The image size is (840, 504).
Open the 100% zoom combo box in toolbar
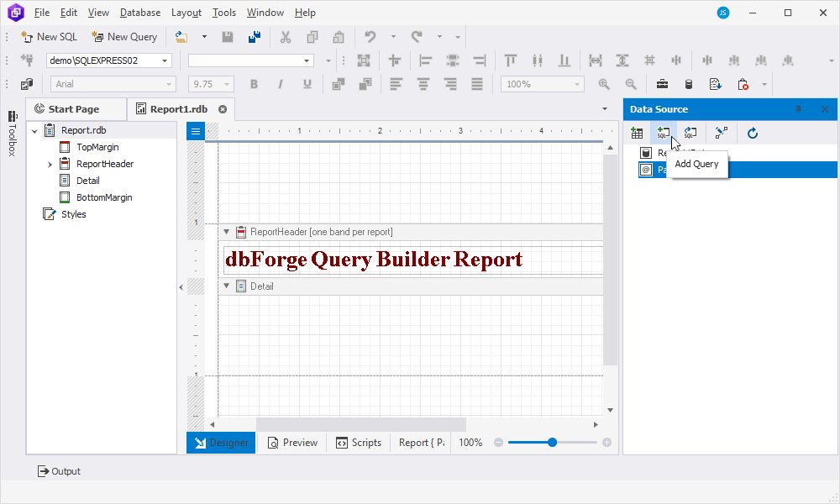tap(542, 84)
